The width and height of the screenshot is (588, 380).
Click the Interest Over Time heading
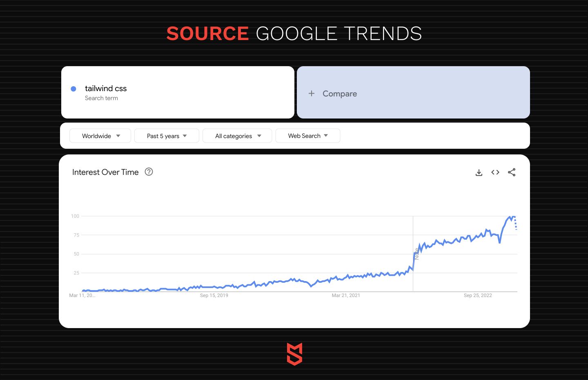coord(105,172)
